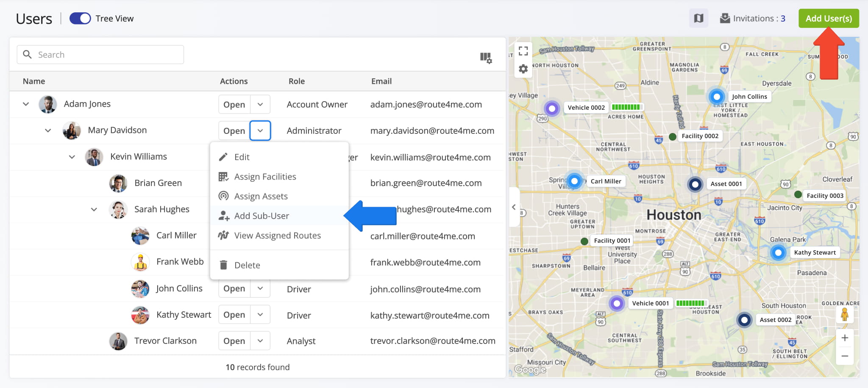Select Assign Facilities menu item

coord(279,177)
